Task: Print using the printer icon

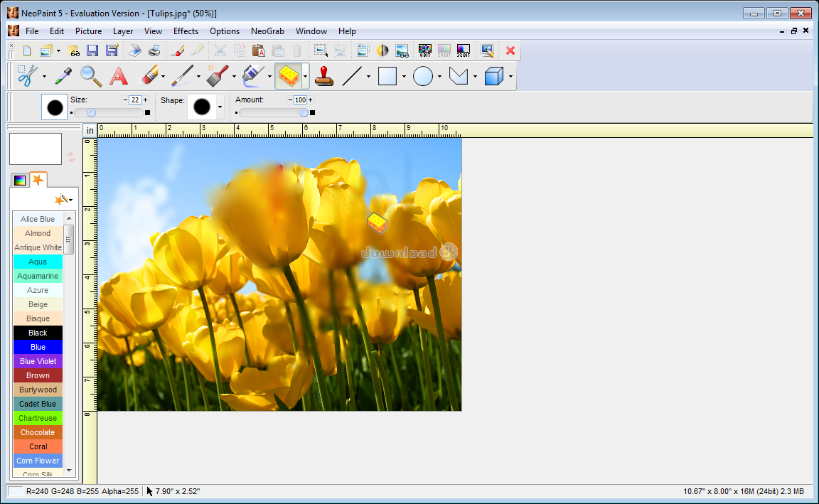Action: (154, 50)
